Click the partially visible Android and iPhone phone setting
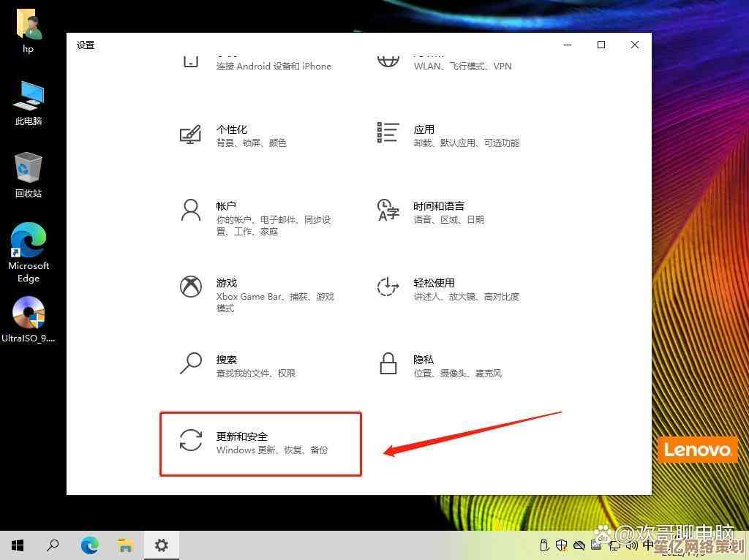 [274, 64]
